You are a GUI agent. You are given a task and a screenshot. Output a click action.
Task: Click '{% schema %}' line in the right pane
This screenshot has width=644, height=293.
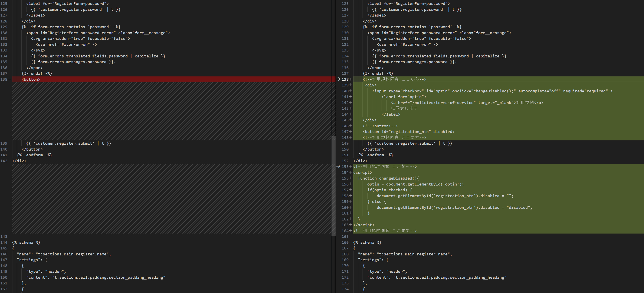tap(367, 242)
